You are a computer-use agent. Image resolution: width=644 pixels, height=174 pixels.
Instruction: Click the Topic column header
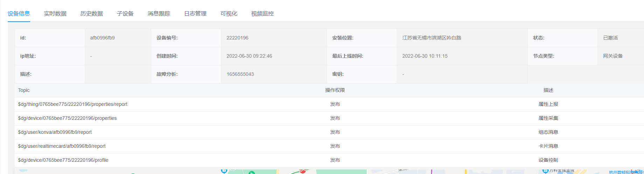[24, 90]
